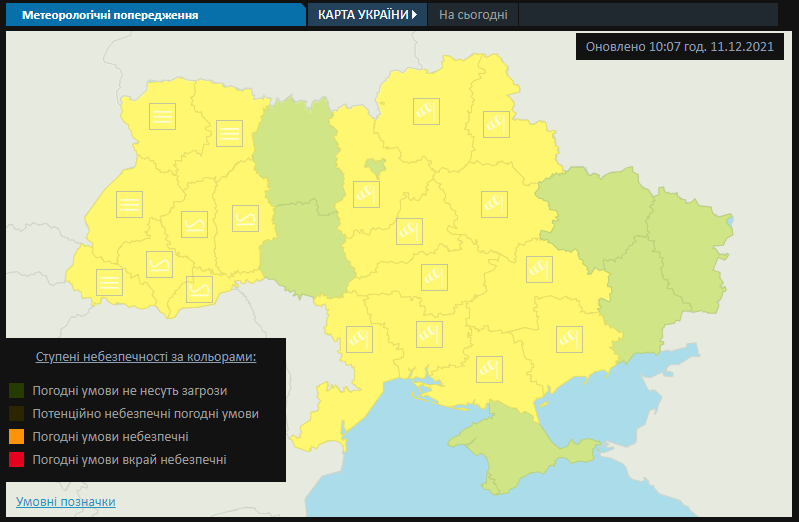Click the wind icon on Odesa region

point(359,338)
